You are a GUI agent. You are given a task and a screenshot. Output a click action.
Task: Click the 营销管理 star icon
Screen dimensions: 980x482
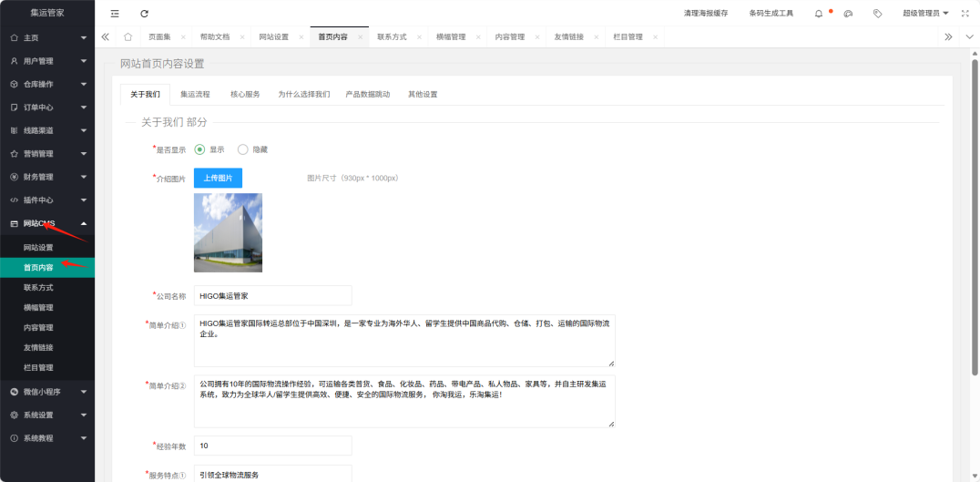pyautogui.click(x=15, y=154)
